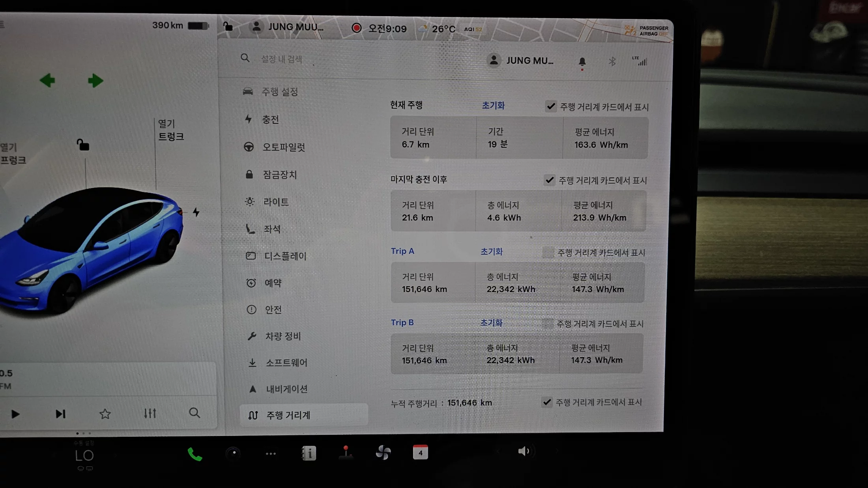Screen dimensions: 868x488
Task: Uncheck odometer display for 현재 주행
Action: (x=551, y=106)
